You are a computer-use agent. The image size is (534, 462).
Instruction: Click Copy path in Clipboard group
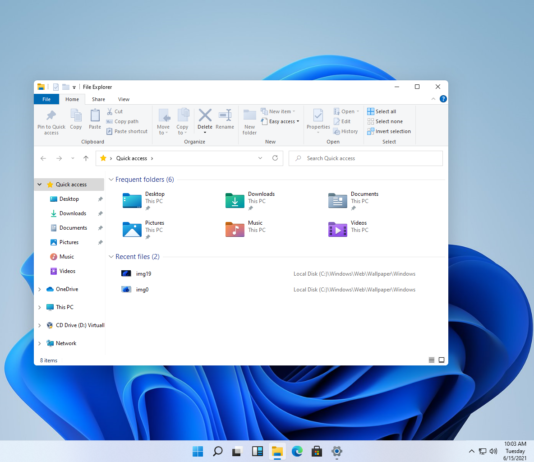[122, 121]
